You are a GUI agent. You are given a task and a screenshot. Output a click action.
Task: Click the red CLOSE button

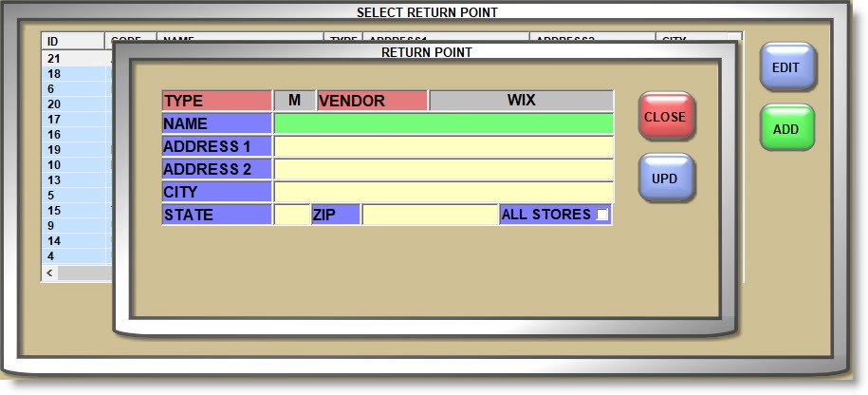coord(666,117)
